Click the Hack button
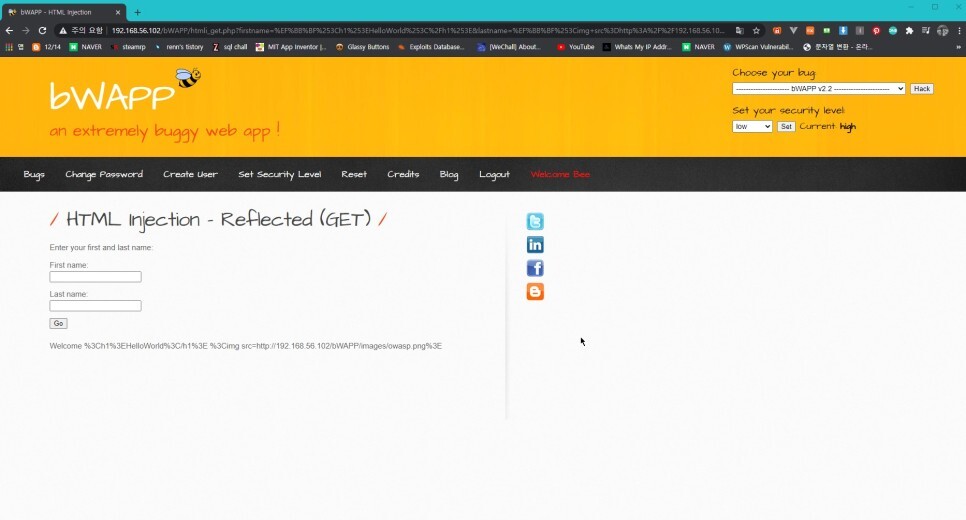This screenshot has width=966, height=520. pyautogui.click(x=922, y=89)
